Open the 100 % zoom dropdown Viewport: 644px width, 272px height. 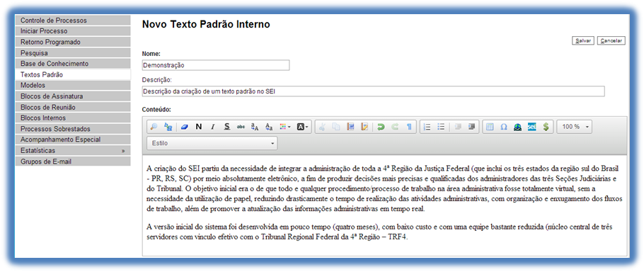click(574, 127)
